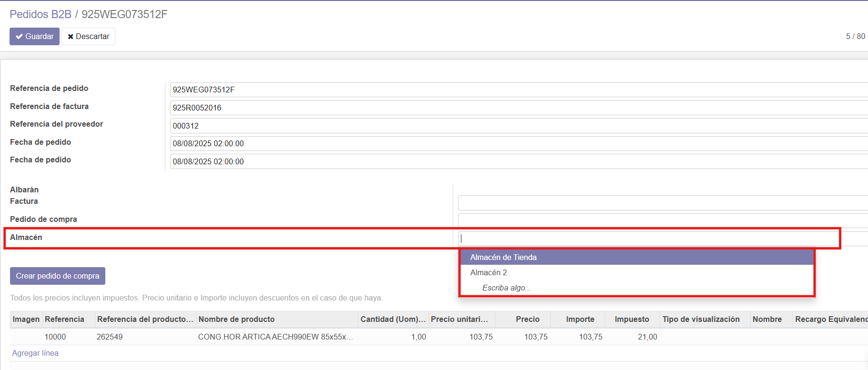Choose Almacén 2 option
This screenshot has height=370, width=868.
(489, 272)
